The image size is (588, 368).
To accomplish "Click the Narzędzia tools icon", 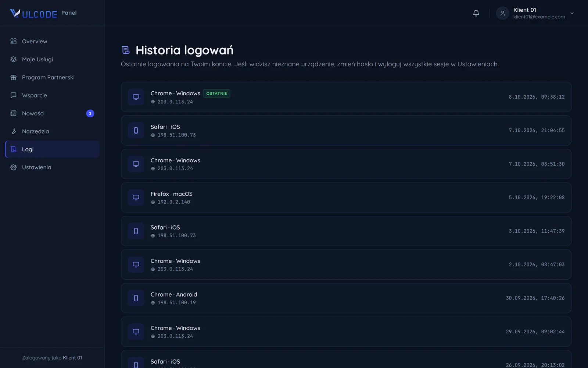I will click(14, 131).
